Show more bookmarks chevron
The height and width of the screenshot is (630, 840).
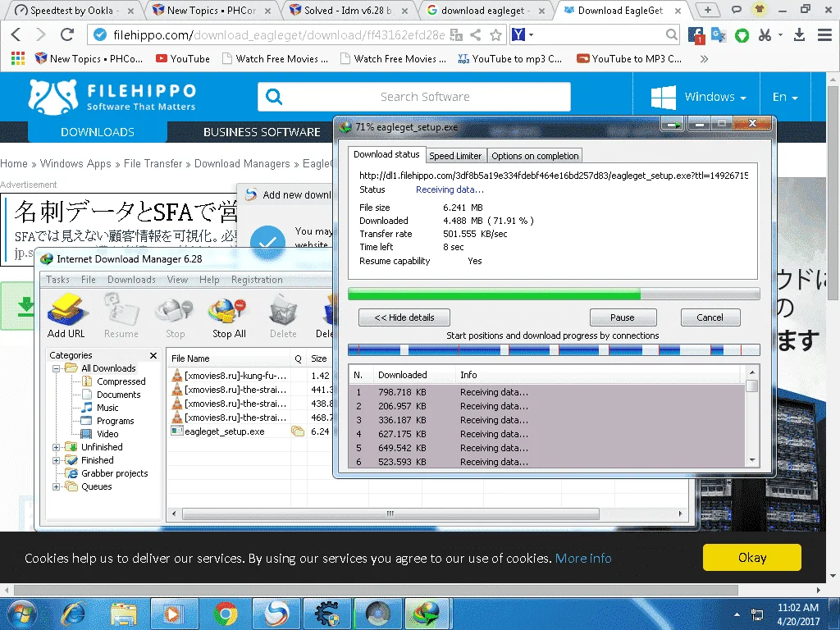[x=704, y=59]
